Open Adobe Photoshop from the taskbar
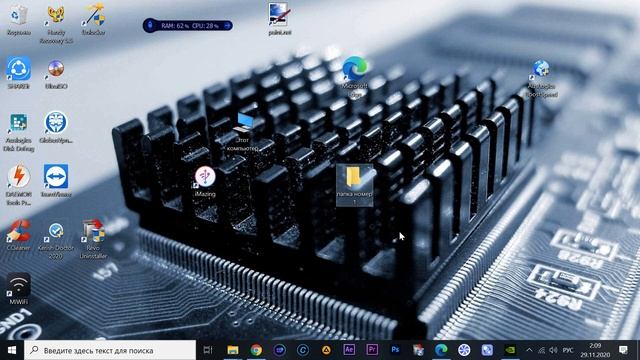Screen dimensions: 640x360 coord(395,350)
